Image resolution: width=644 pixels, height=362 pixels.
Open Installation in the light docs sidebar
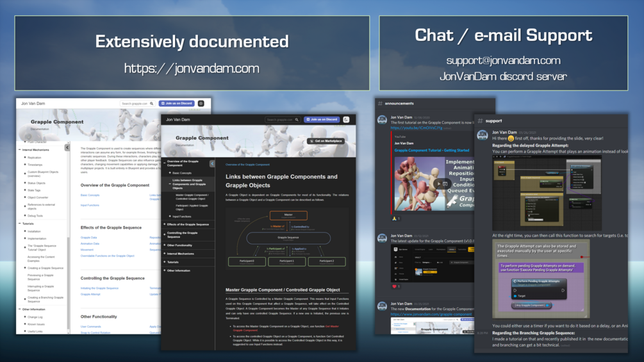(34, 231)
